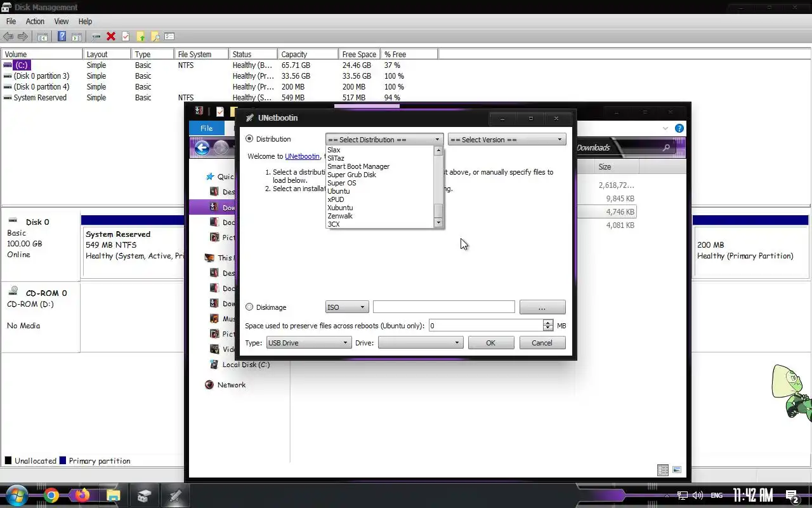Click the OK button in UNetbootin
Viewport: 812px width, 508px height.
(x=490, y=343)
